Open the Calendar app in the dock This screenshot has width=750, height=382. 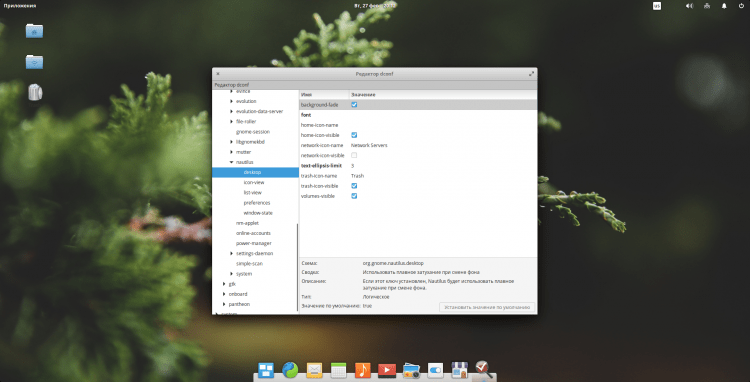[x=339, y=371]
